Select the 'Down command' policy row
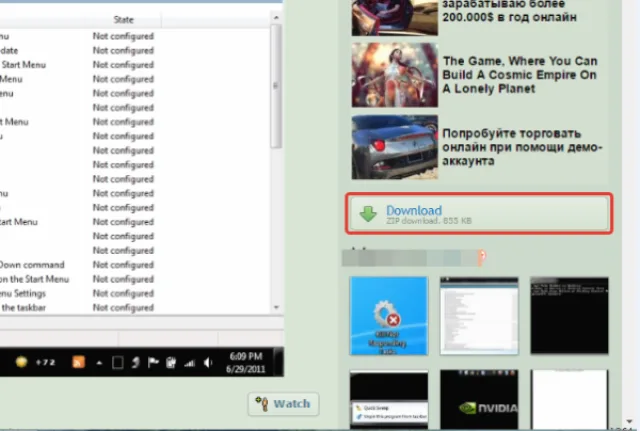 [135, 265]
